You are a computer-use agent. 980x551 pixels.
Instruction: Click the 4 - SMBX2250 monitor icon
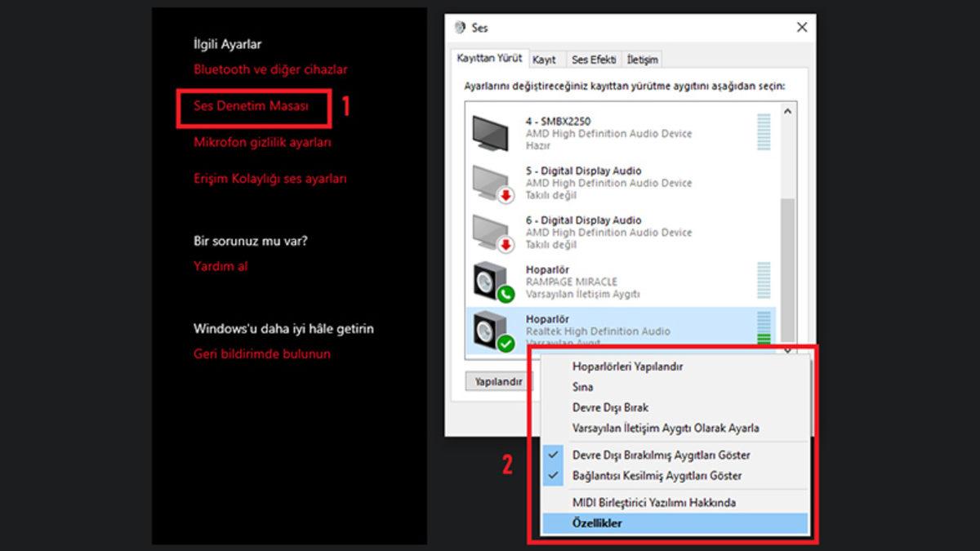(x=492, y=132)
